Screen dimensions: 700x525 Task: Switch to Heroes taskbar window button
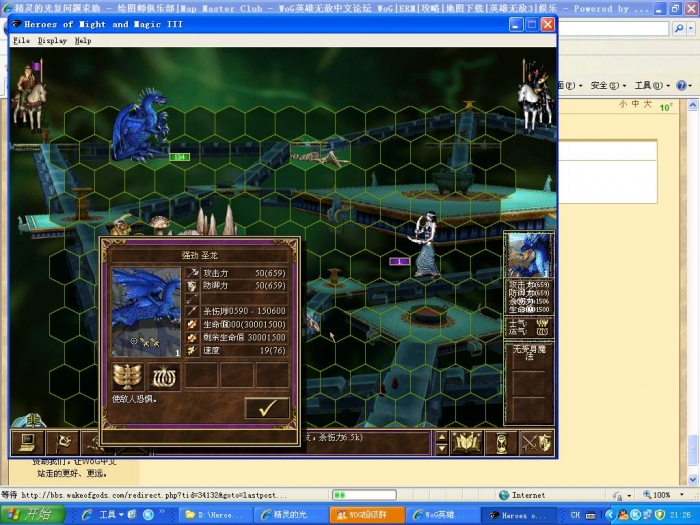tap(519, 515)
